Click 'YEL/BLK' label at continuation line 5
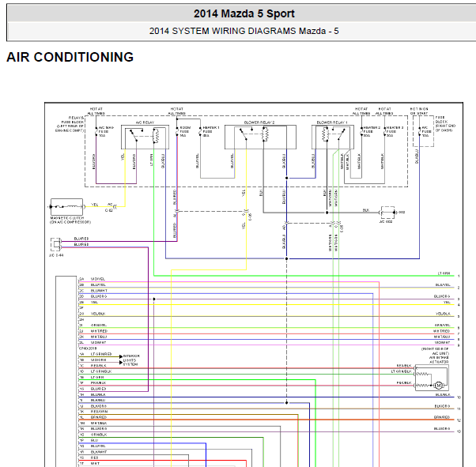Viewport: 476px width, 467px height. [x=443, y=314]
